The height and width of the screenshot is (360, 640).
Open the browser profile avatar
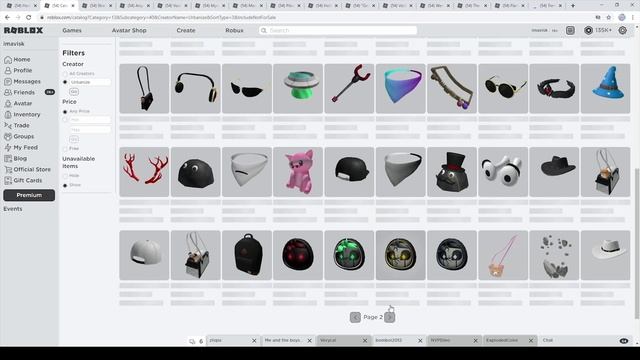tap(622, 18)
